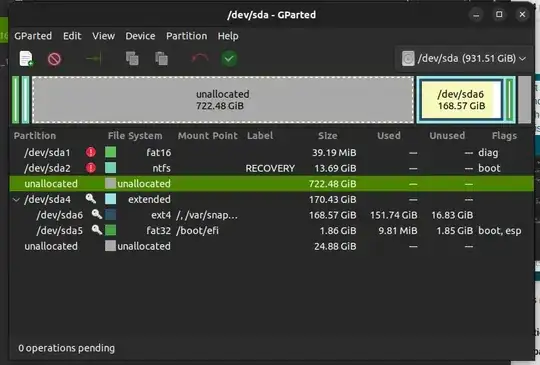Apply all operations with the green checkmark
Image resolution: width=540 pixels, height=365 pixels.
pyautogui.click(x=229, y=59)
